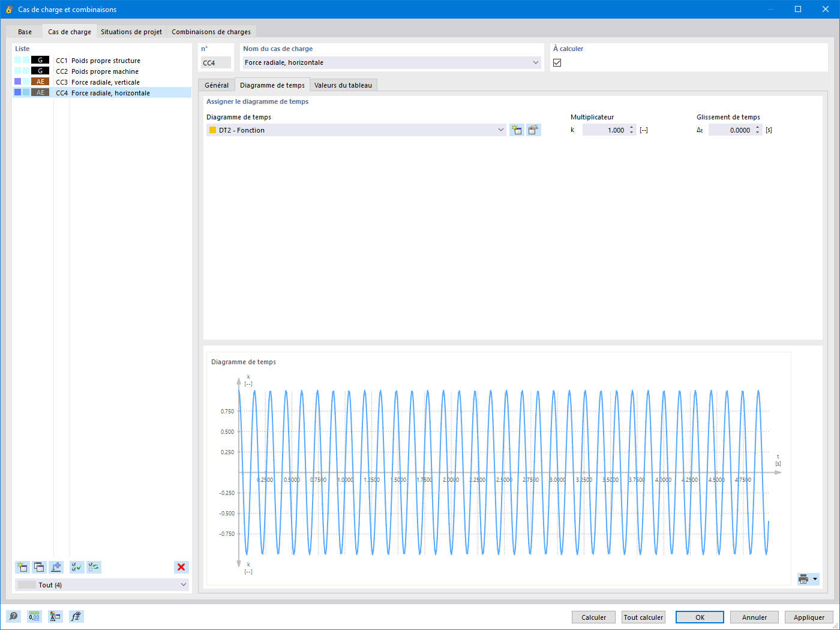Click the Calculer button

pos(594,617)
